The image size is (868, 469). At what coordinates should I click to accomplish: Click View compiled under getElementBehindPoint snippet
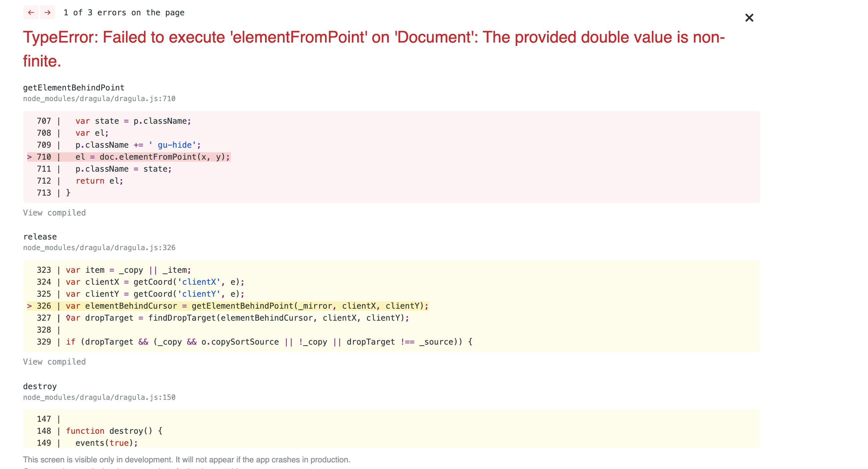click(x=54, y=213)
